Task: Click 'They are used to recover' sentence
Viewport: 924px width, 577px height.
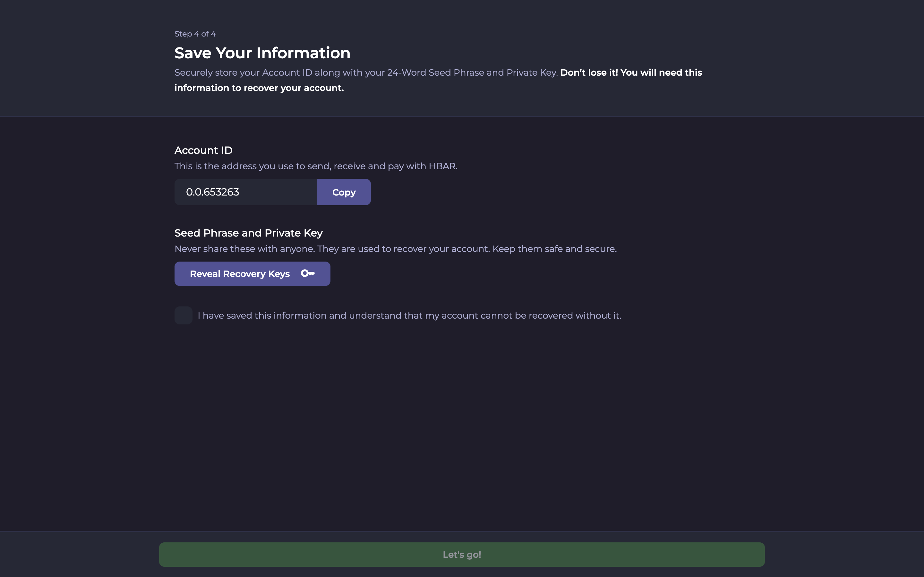Action: pyautogui.click(x=403, y=249)
